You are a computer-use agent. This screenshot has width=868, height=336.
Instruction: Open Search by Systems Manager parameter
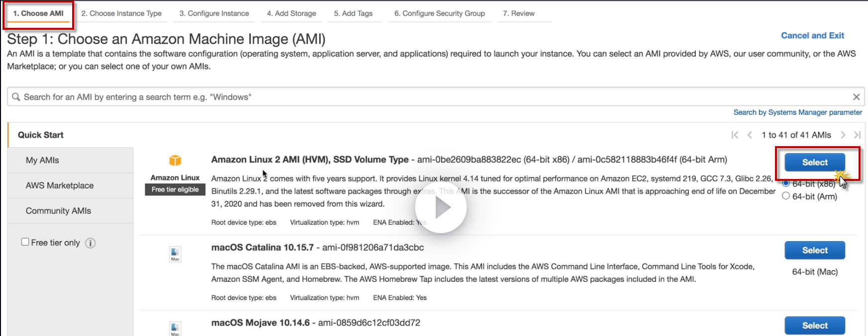(x=797, y=112)
